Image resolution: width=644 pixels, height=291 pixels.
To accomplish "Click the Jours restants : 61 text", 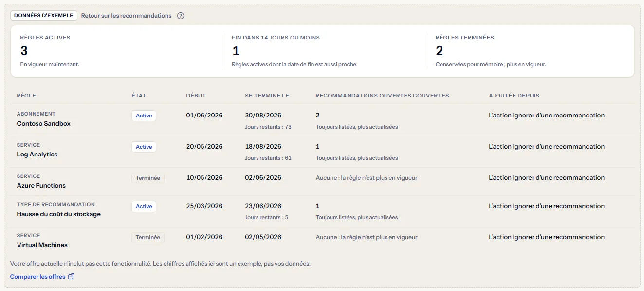I will pyautogui.click(x=268, y=158).
